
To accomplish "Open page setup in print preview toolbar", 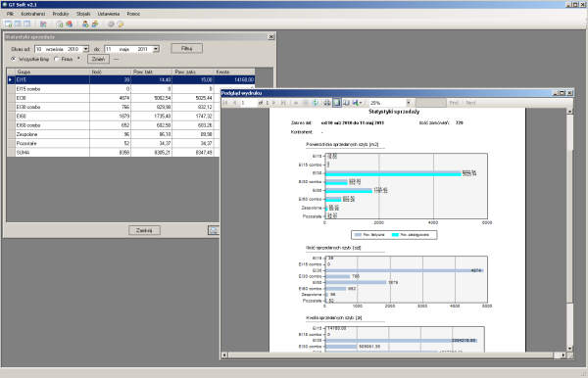I will 346,103.
